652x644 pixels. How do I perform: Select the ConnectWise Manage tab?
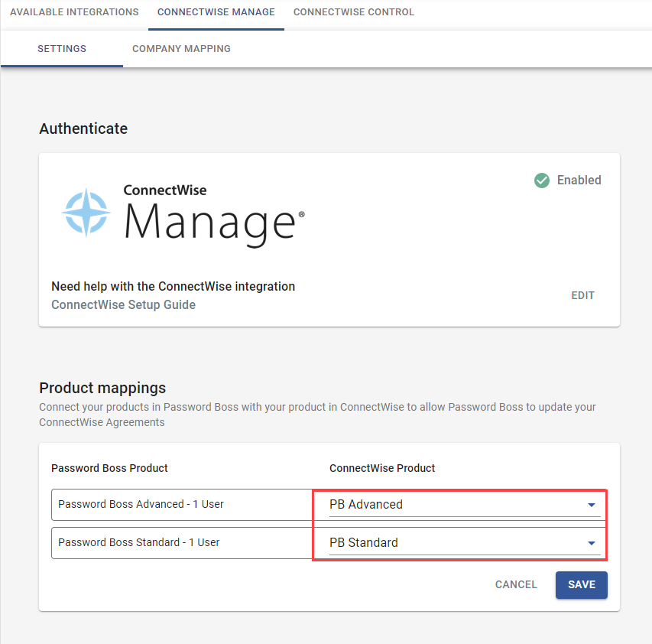[x=216, y=12]
